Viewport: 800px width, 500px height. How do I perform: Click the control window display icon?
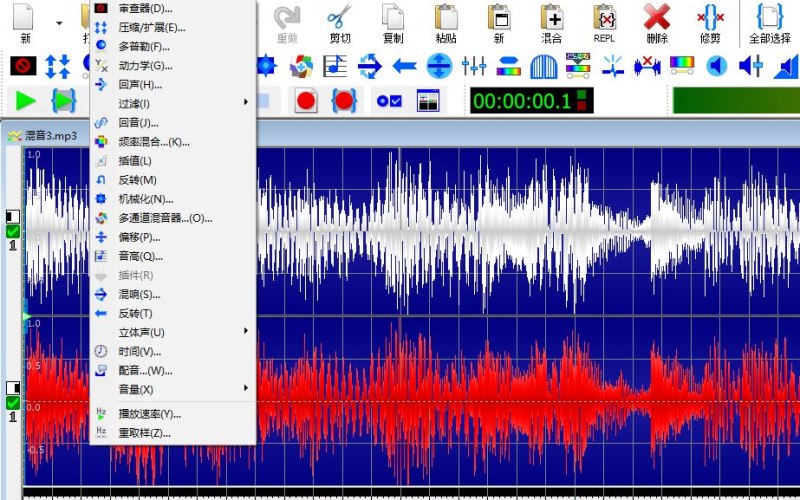[x=428, y=101]
